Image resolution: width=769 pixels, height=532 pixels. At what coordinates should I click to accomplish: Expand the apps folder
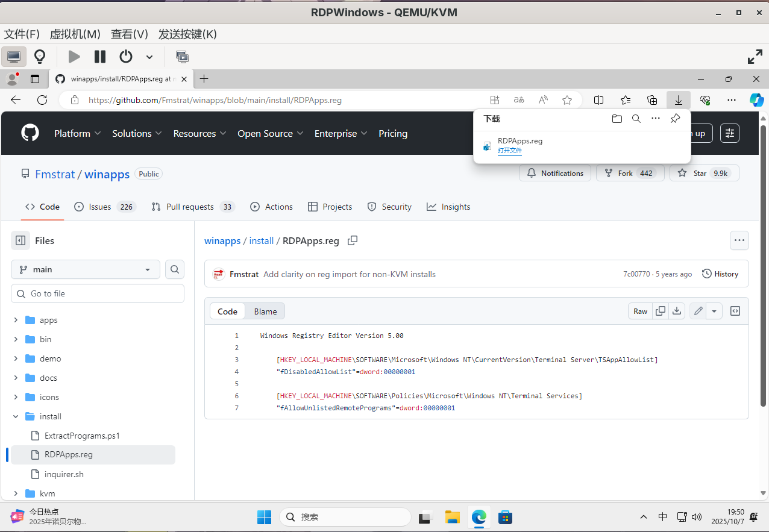pyautogui.click(x=16, y=320)
